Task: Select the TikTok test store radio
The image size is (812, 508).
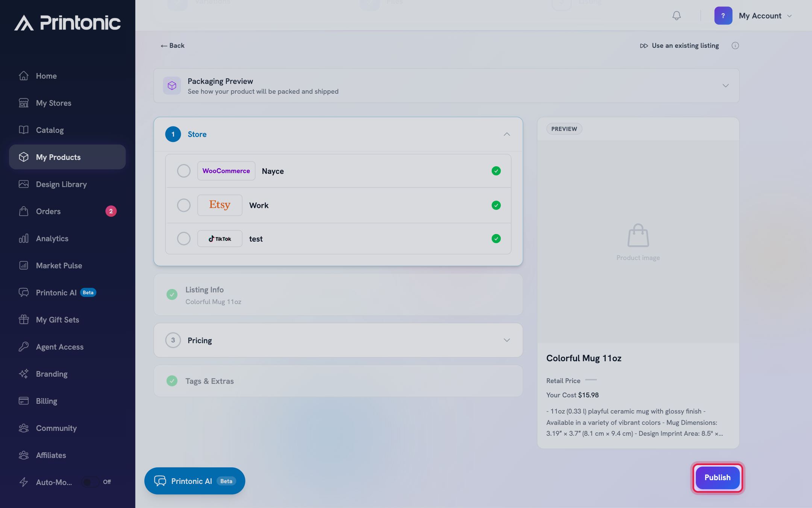Action: 184,239
